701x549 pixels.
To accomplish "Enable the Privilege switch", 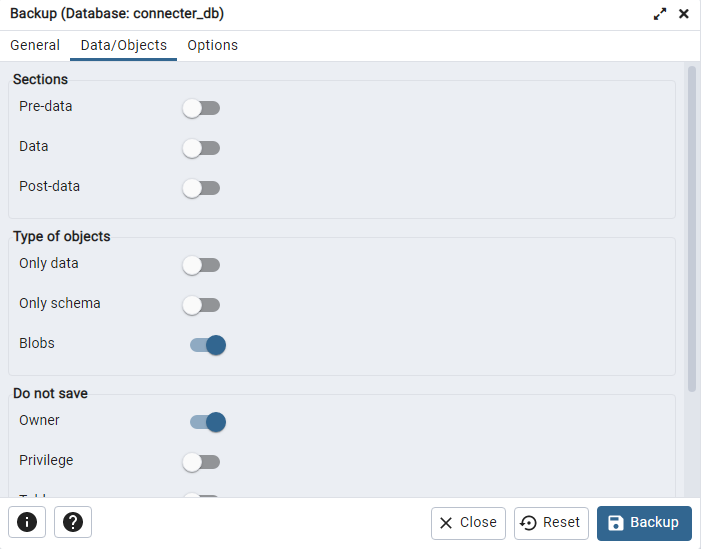I will 201,462.
